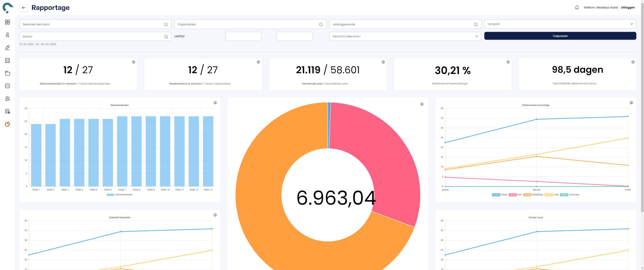
Task: Open the dashboard grid icon in sidebar
Action: click(x=8, y=22)
